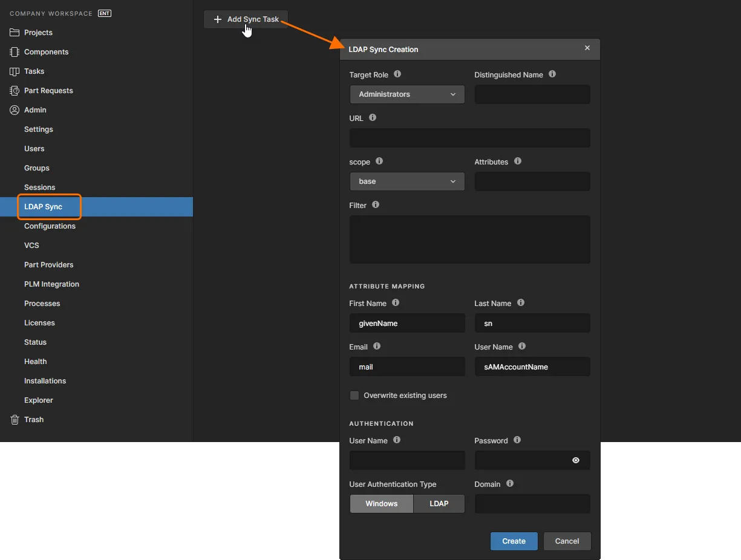Image resolution: width=741 pixels, height=560 pixels.
Task: Click the Tasks board icon in sidebar
Action: click(15, 71)
